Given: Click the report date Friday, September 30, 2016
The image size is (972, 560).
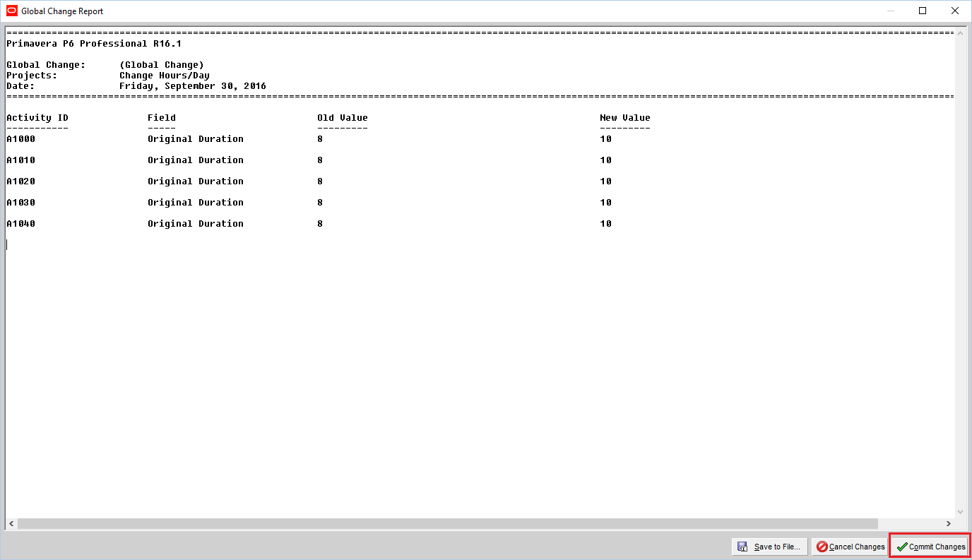Looking at the screenshot, I should coord(192,86).
